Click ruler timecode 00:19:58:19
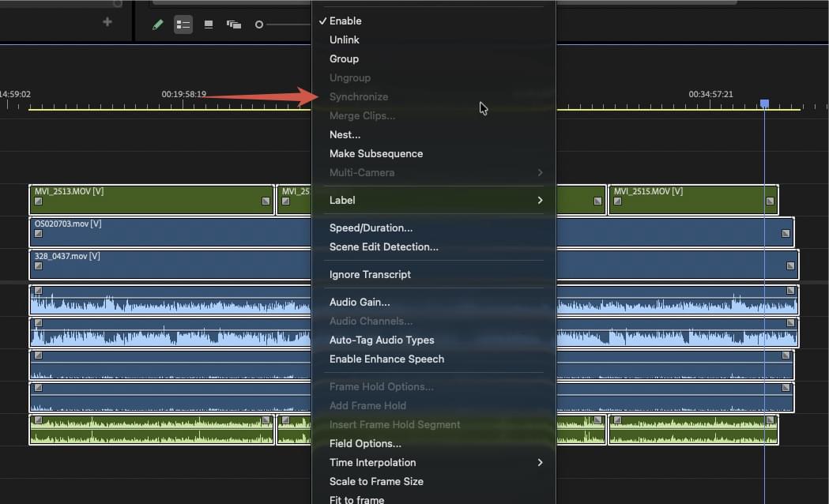This screenshot has width=829, height=504. tap(183, 94)
